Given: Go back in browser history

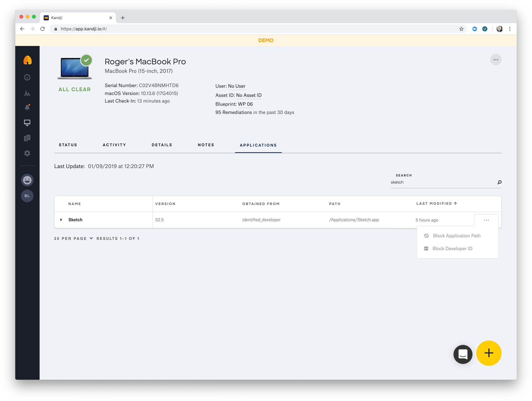Looking at the screenshot, I should pyautogui.click(x=22, y=29).
